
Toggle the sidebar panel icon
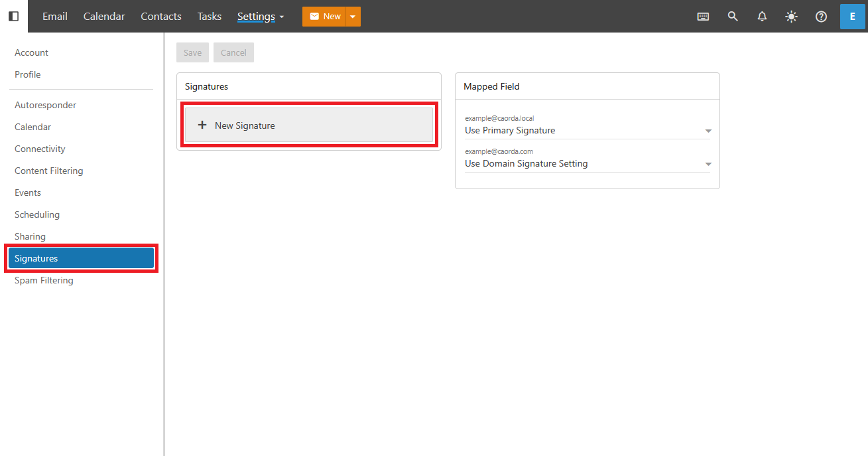pyautogui.click(x=13, y=17)
